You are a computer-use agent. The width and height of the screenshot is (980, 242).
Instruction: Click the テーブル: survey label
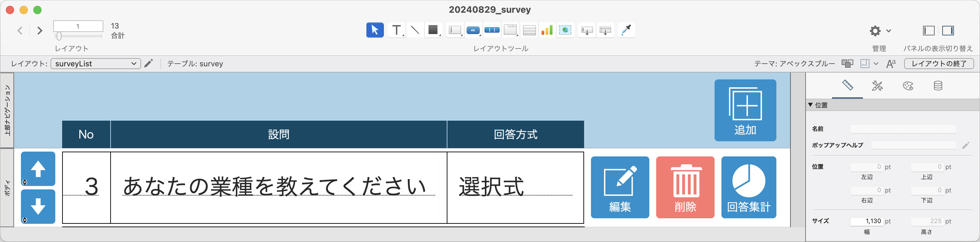195,64
